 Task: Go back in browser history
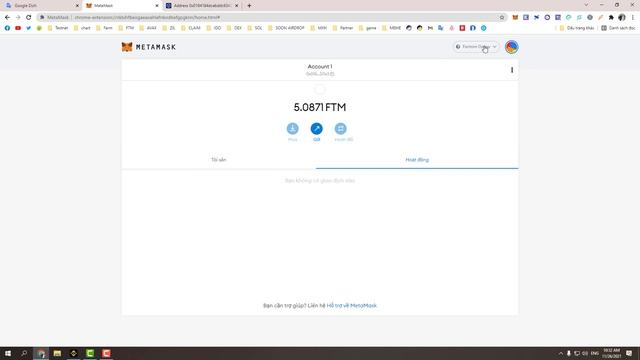tap(7, 17)
